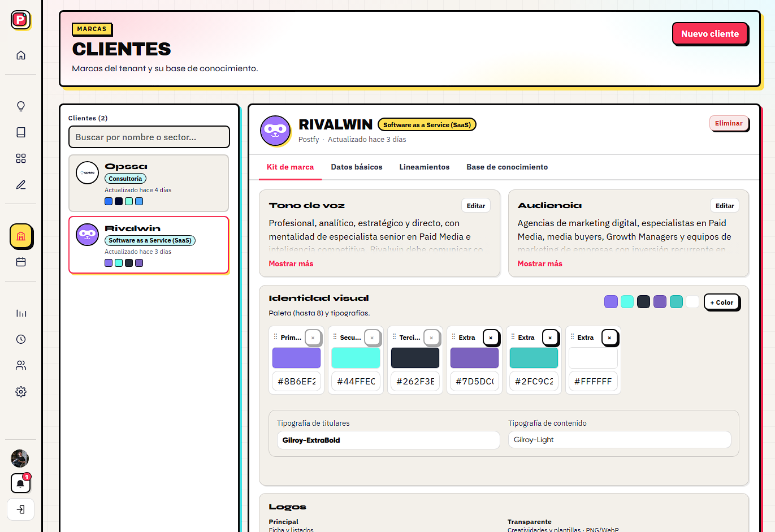
Task: Remove the Secundario color card
Action: (372, 338)
